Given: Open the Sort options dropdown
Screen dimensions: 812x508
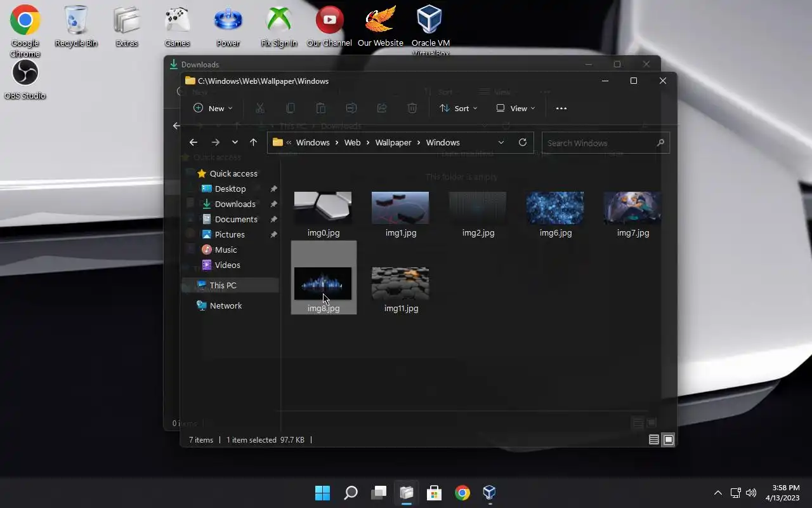Looking at the screenshot, I should 459,109.
